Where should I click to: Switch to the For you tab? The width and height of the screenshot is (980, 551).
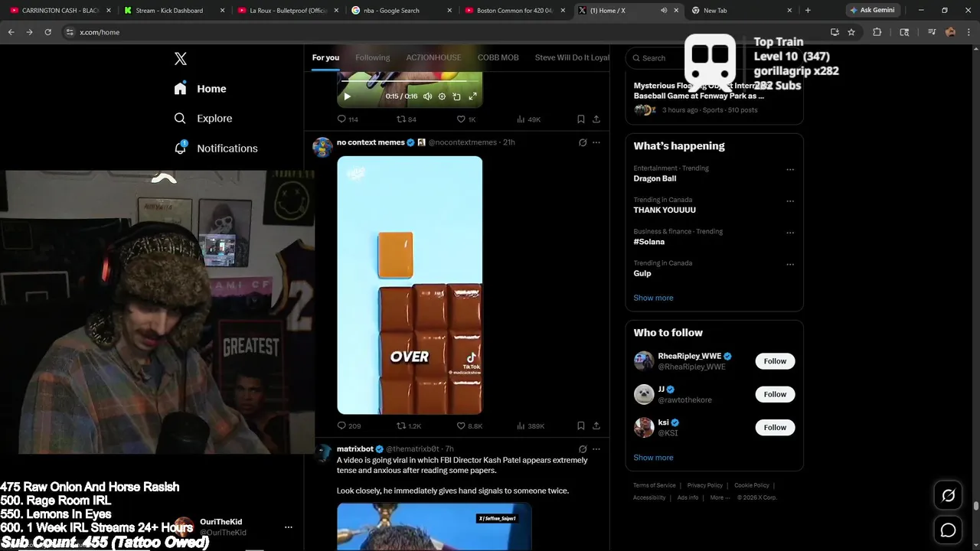point(325,57)
